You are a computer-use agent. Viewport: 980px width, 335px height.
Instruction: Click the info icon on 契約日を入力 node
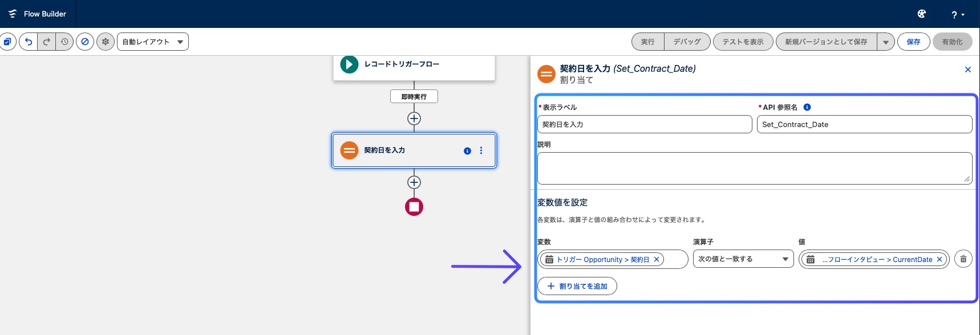467,151
